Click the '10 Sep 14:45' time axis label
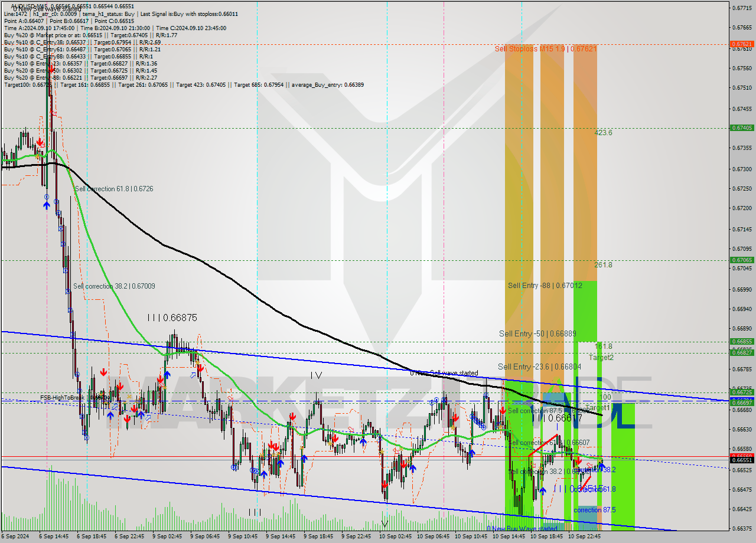Image resolution: width=756 pixels, height=543 pixels. [x=509, y=537]
